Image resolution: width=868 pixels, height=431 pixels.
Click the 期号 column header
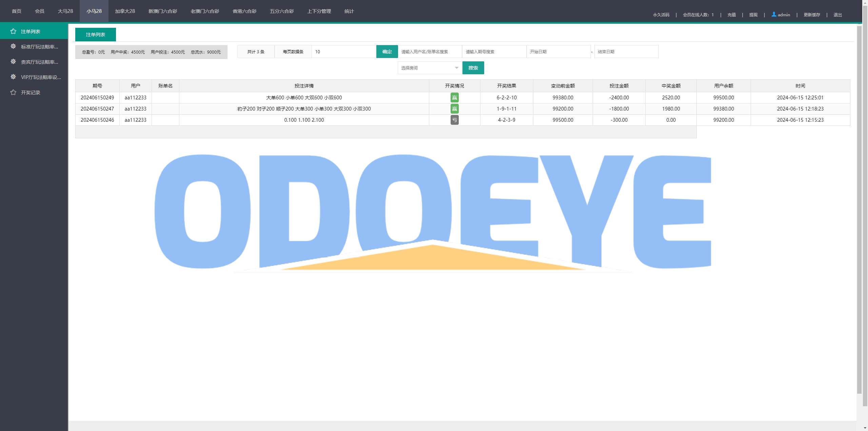click(97, 86)
